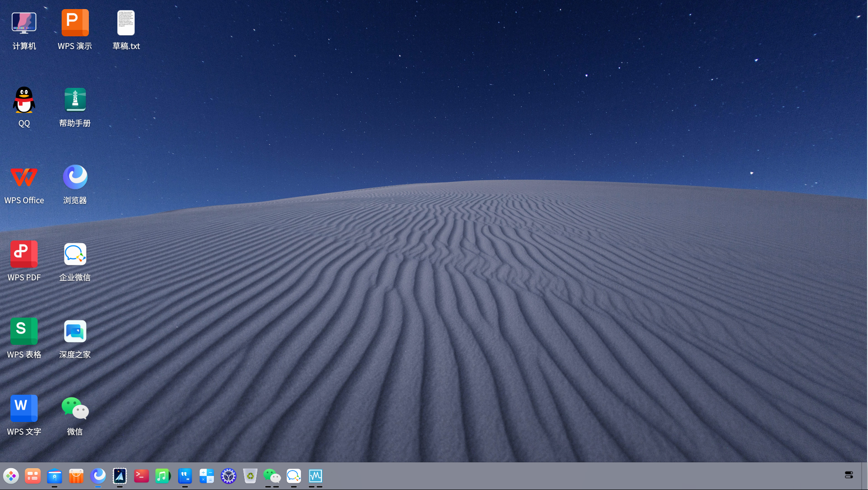
Task: Launch the calculator from the dock
Action: tap(207, 476)
